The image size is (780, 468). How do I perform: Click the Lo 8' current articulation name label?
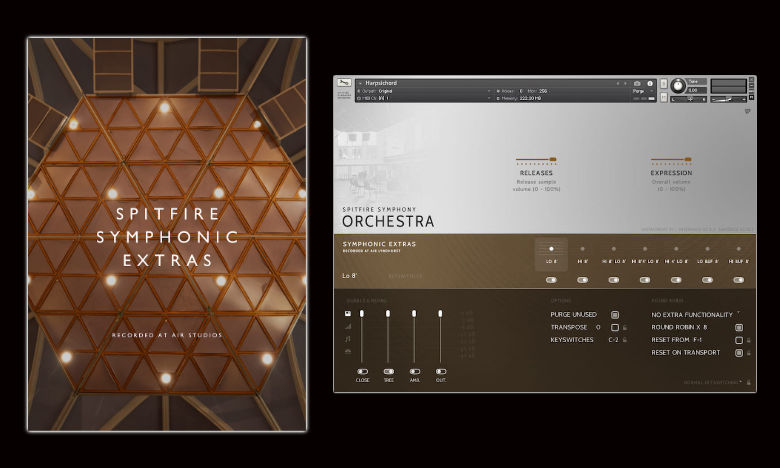[350, 276]
